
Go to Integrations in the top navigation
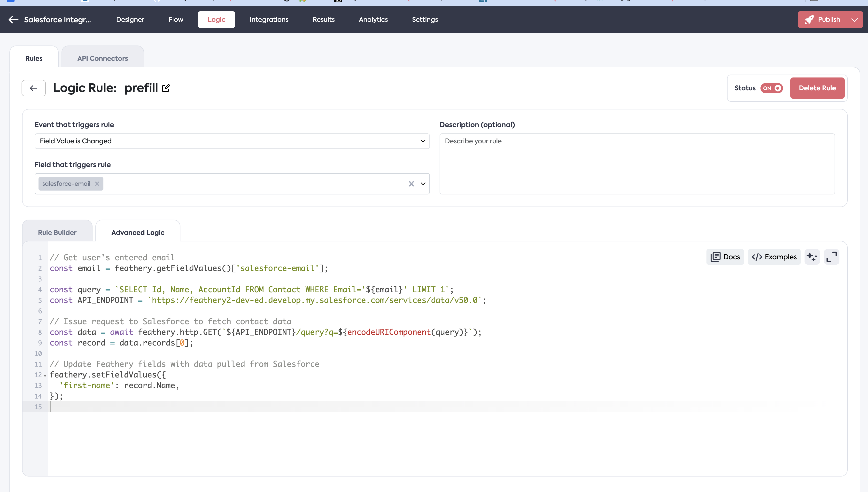point(269,20)
